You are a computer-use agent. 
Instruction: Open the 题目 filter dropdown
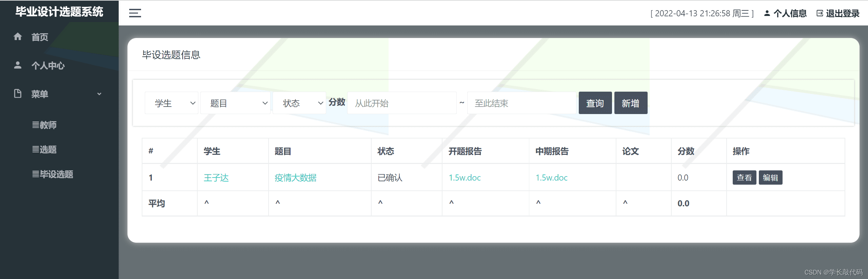(x=235, y=103)
